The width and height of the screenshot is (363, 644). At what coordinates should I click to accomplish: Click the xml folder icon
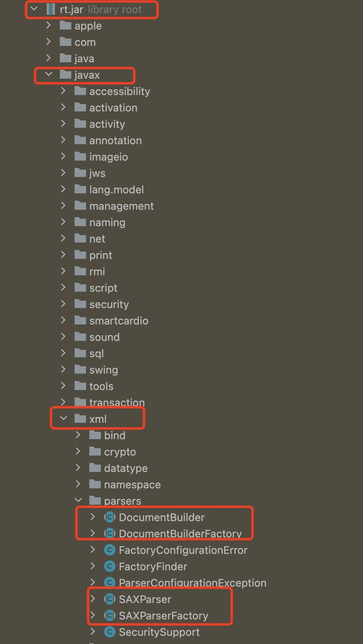pyautogui.click(x=80, y=419)
